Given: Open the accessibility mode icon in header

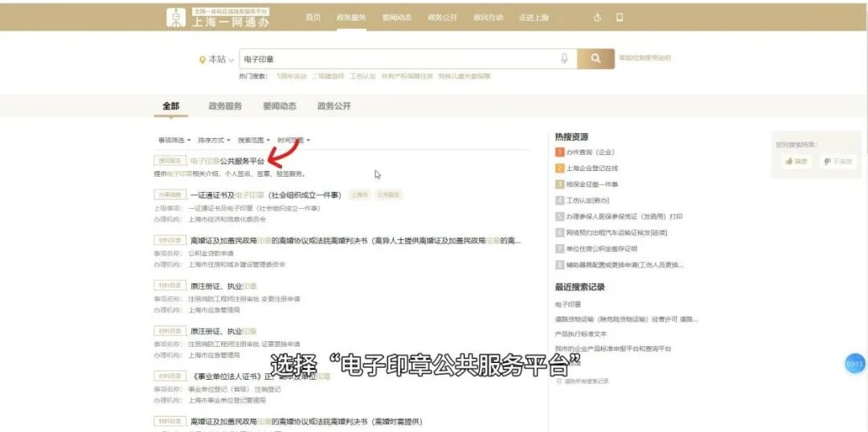Looking at the screenshot, I should click(x=597, y=18).
